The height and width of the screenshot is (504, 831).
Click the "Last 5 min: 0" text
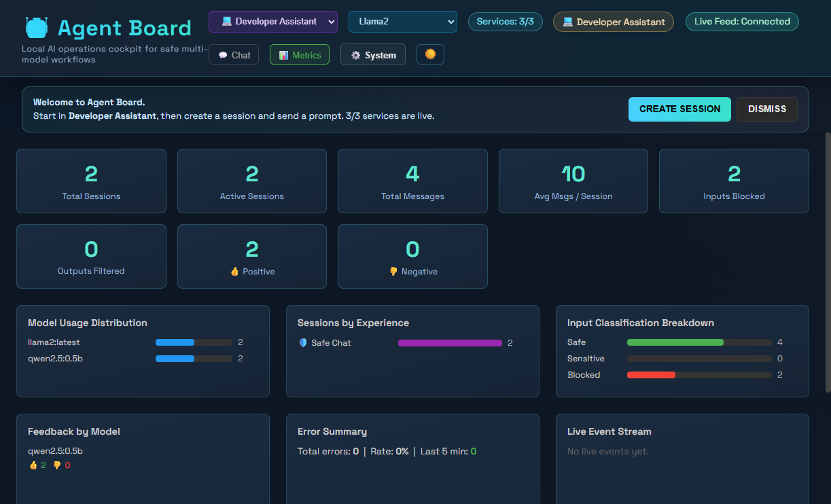click(x=448, y=451)
